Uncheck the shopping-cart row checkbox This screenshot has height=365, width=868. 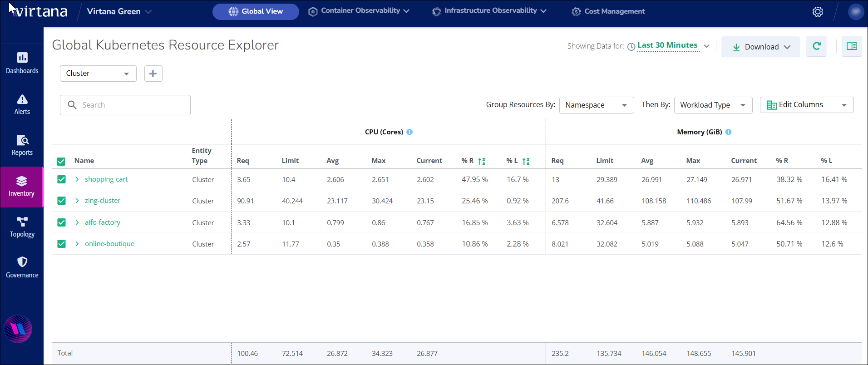point(62,179)
